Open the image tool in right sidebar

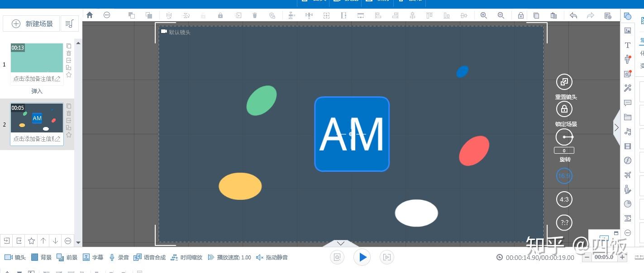click(628, 31)
